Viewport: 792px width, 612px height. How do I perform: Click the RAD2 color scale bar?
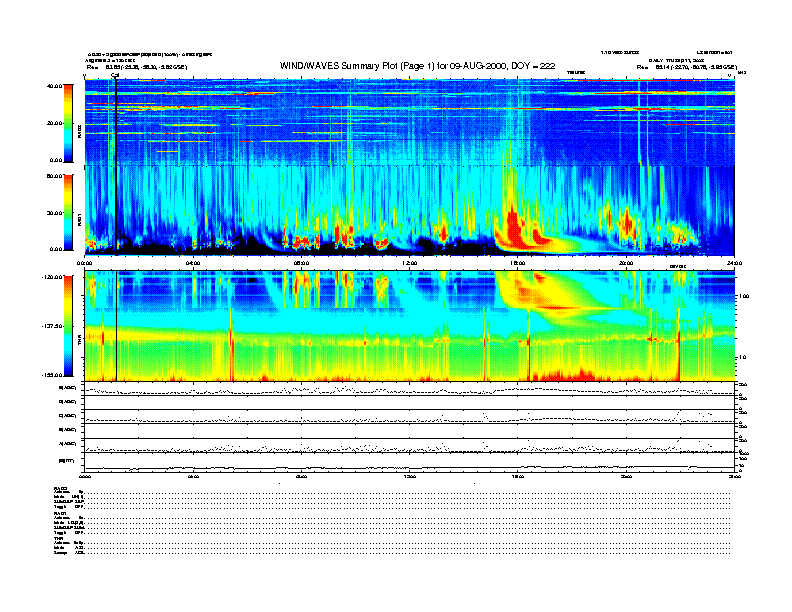(68, 123)
